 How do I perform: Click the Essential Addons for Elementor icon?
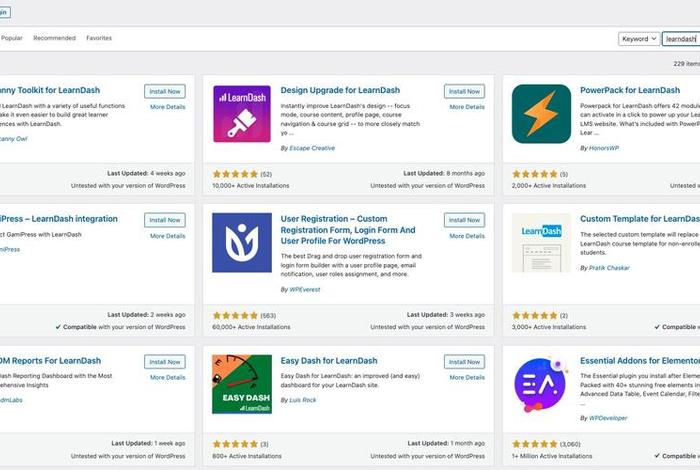[x=541, y=384]
